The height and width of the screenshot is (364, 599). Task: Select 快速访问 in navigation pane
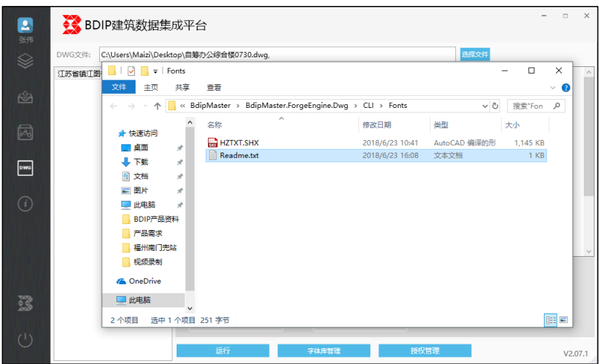[x=143, y=133]
